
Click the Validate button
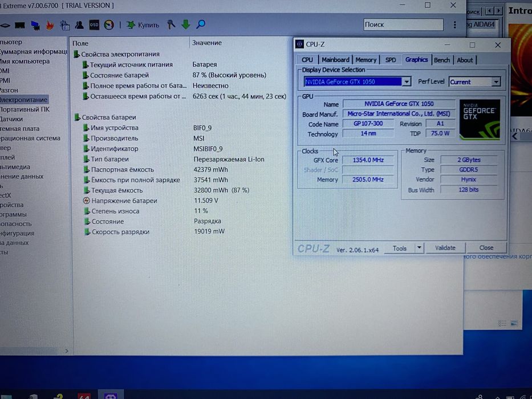click(445, 248)
